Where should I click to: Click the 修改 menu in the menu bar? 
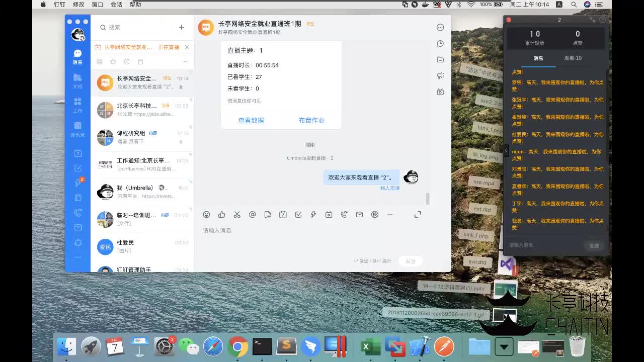tap(78, 5)
